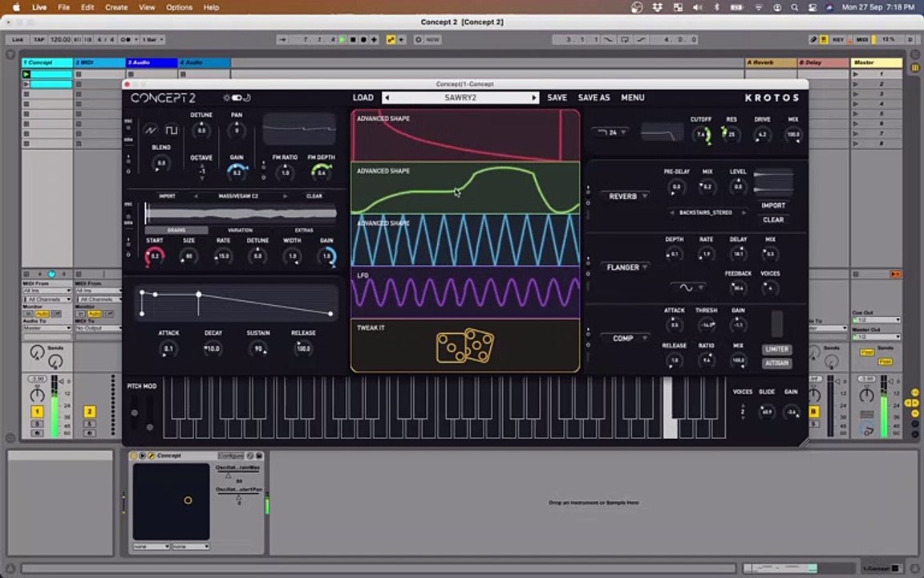Select previous reverb impulse before BACKSTAIRS_STEREO
The image size is (924, 578).
672,212
